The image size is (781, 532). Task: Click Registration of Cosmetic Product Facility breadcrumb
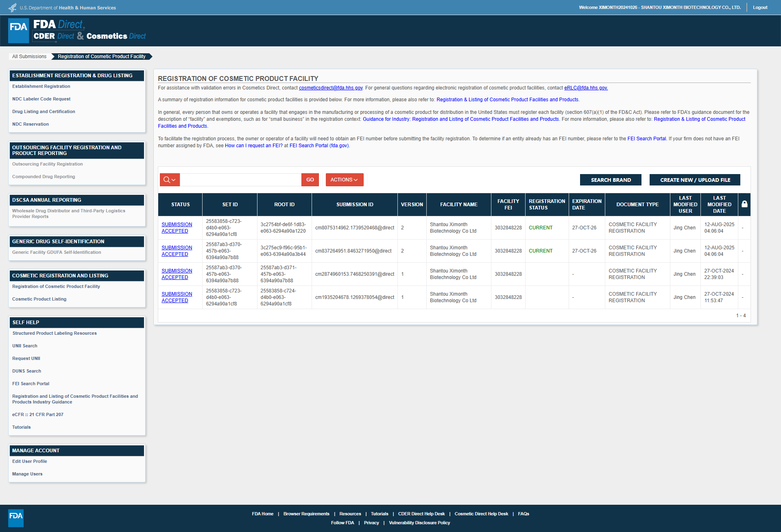(102, 57)
